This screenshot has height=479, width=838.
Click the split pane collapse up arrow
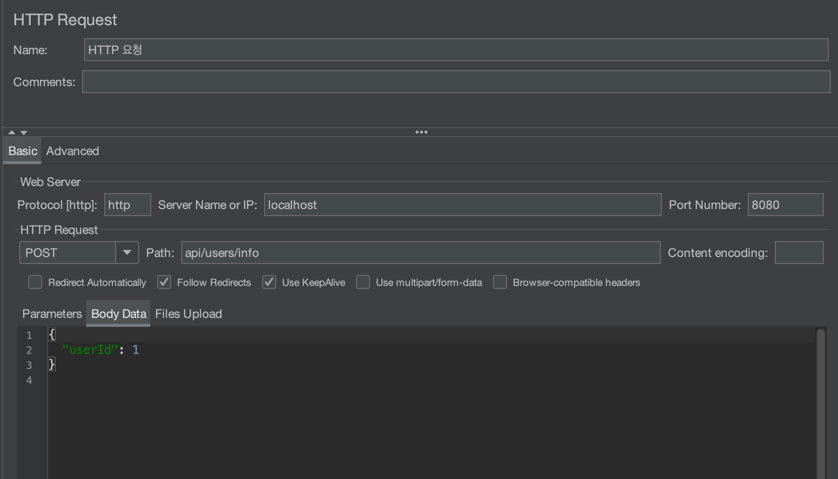12,132
